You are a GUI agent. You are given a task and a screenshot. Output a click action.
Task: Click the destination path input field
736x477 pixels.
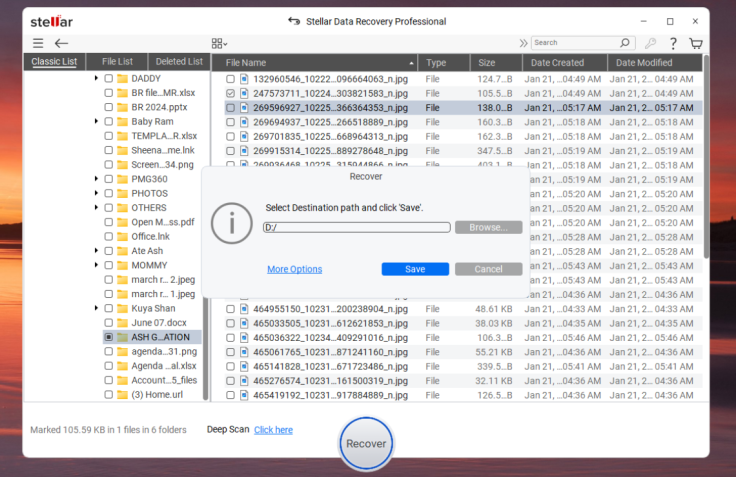coord(357,227)
